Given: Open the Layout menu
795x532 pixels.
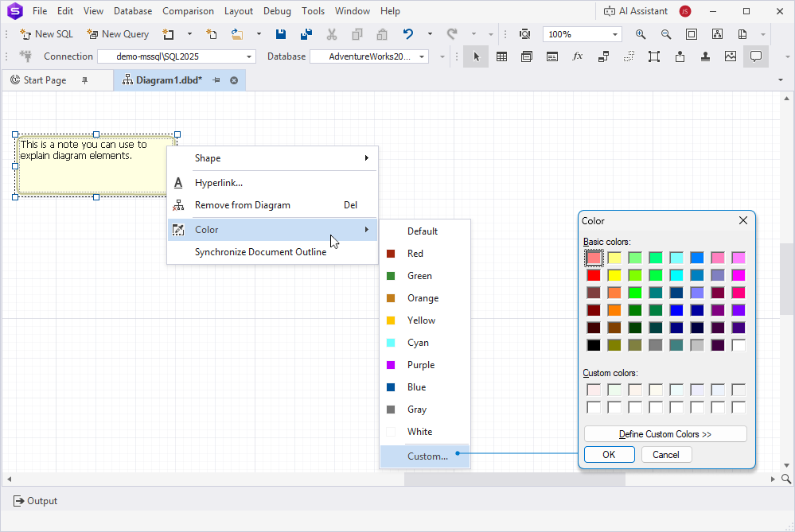Looking at the screenshot, I should tap(238, 11).
